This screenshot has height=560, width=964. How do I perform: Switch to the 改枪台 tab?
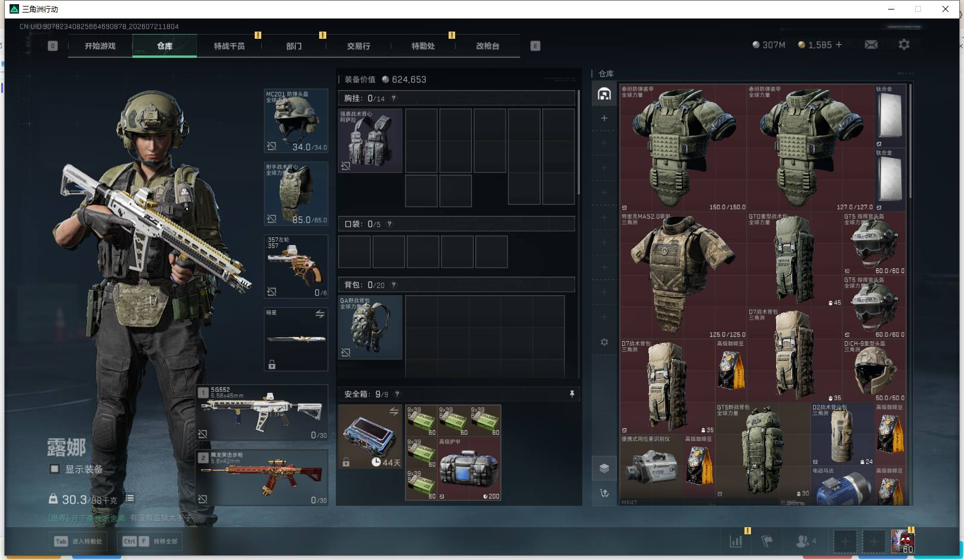pos(487,46)
